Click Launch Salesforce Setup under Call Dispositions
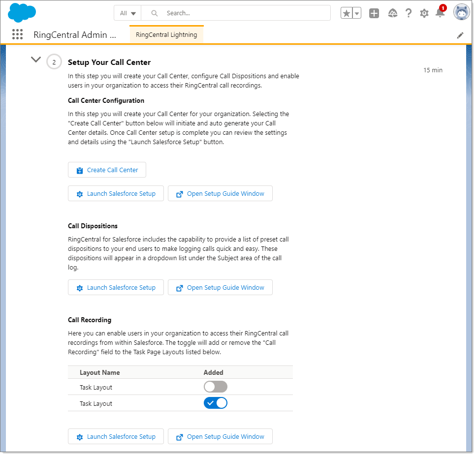The height and width of the screenshot is (456, 476). pyautogui.click(x=116, y=287)
